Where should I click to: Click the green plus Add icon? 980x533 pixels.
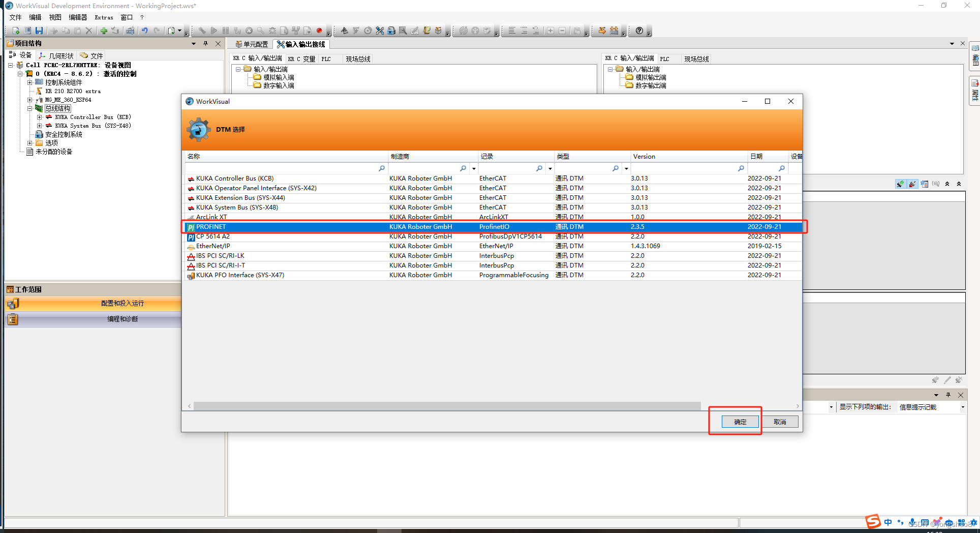click(x=104, y=31)
